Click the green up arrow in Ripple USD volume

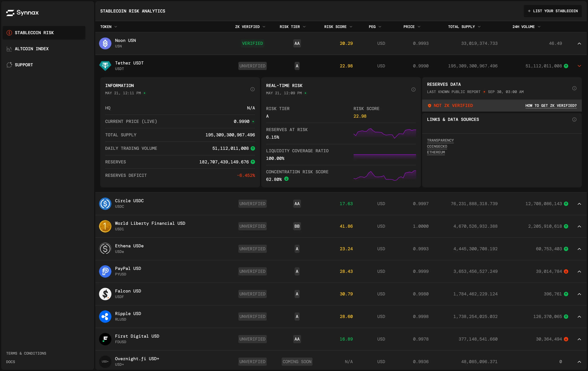(x=566, y=316)
